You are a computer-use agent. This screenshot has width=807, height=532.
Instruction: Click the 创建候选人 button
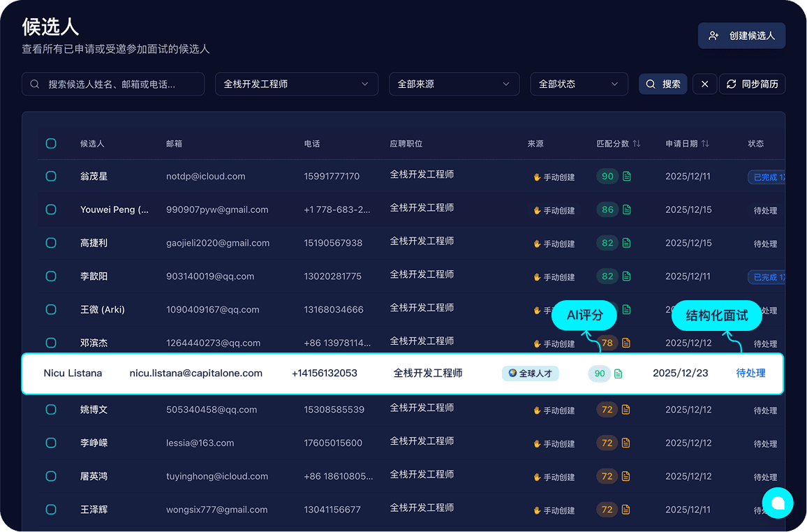[741, 36]
